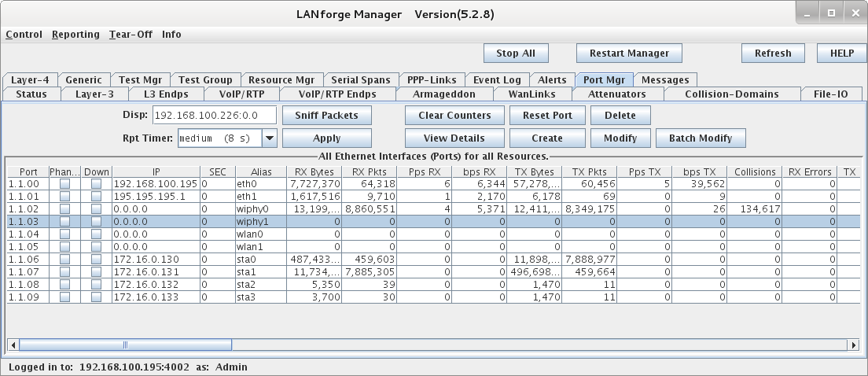Click the 134,617 collisions value
868x376 pixels.
pyautogui.click(x=755, y=209)
